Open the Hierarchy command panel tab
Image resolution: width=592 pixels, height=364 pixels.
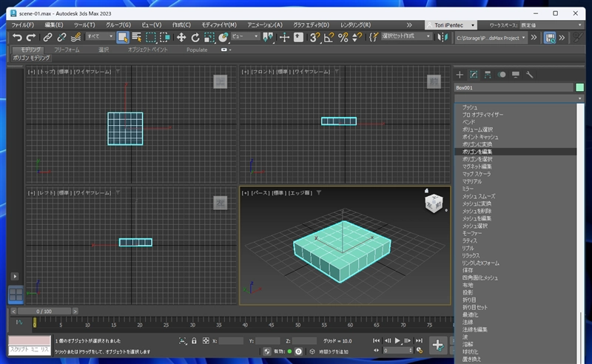click(x=488, y=75)
